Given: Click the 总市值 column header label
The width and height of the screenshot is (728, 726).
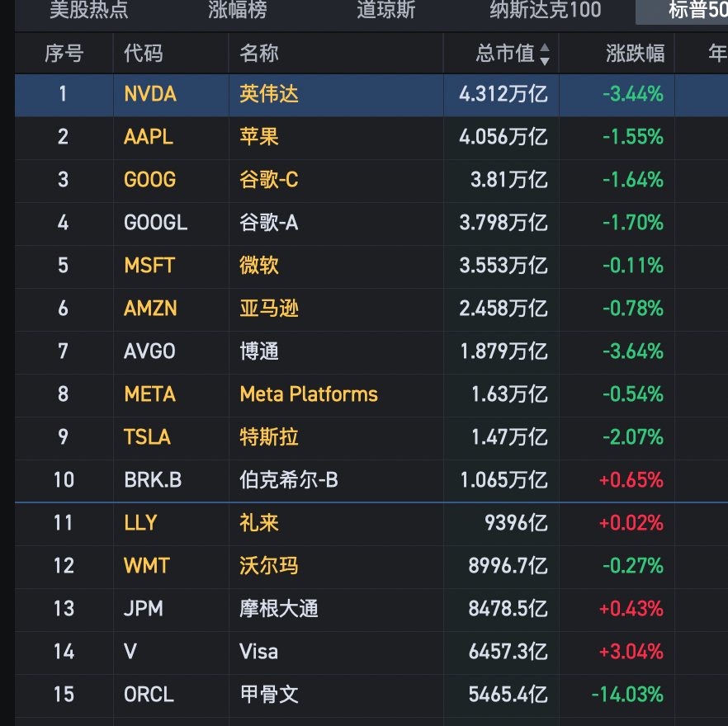Looking at the screenshot, I should [505, 54].
